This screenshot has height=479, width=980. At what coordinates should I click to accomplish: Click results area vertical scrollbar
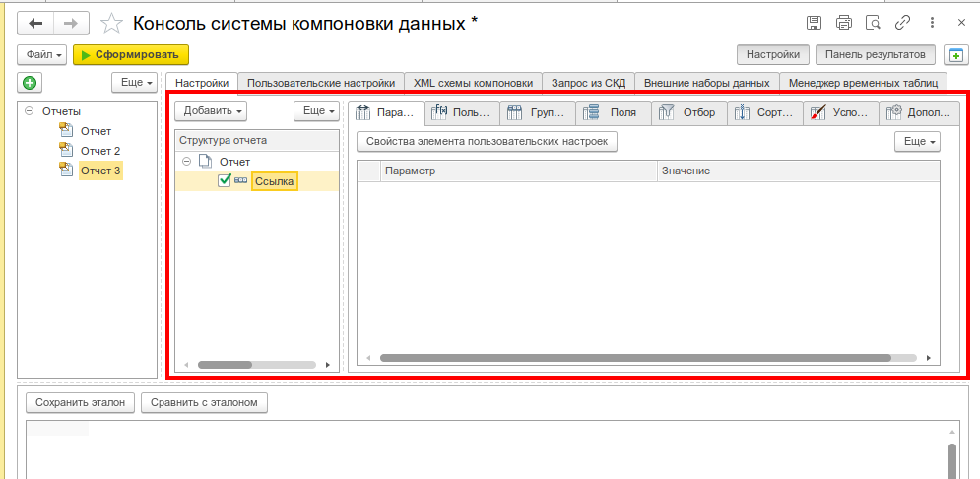click(x=951, y=459)
